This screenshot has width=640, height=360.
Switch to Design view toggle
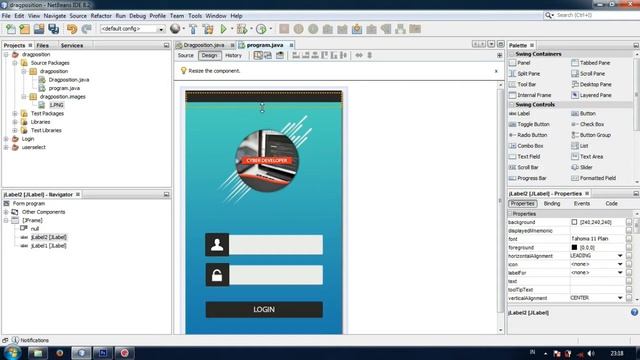[209, 56]
